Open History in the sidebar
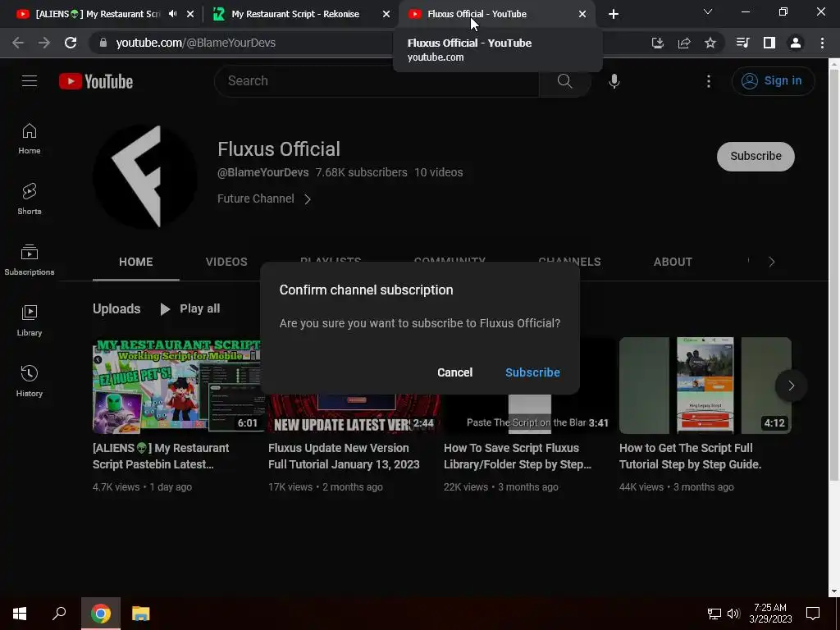840x630 pixels. [x=30, y=381]
